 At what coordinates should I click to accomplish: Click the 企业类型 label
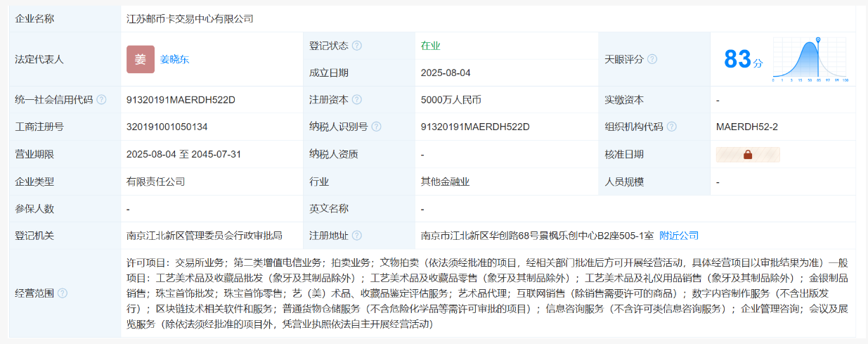pyautogui.click(x=35, y=181)
